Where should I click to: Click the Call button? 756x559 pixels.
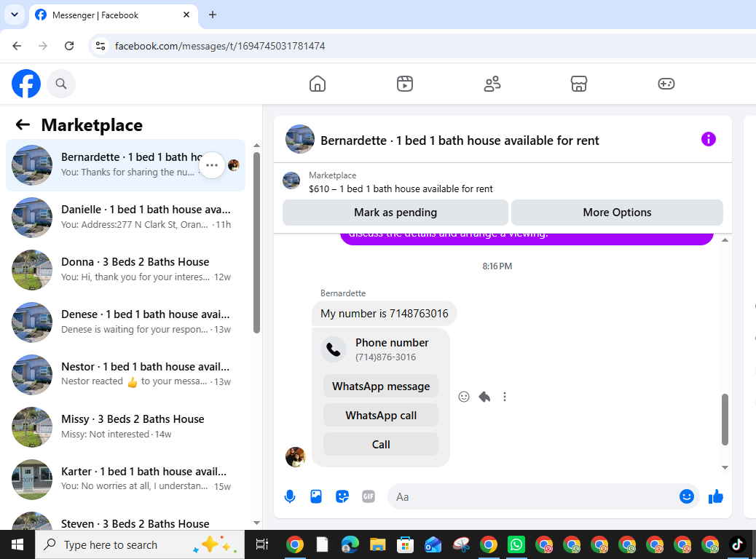click(381, 444)
